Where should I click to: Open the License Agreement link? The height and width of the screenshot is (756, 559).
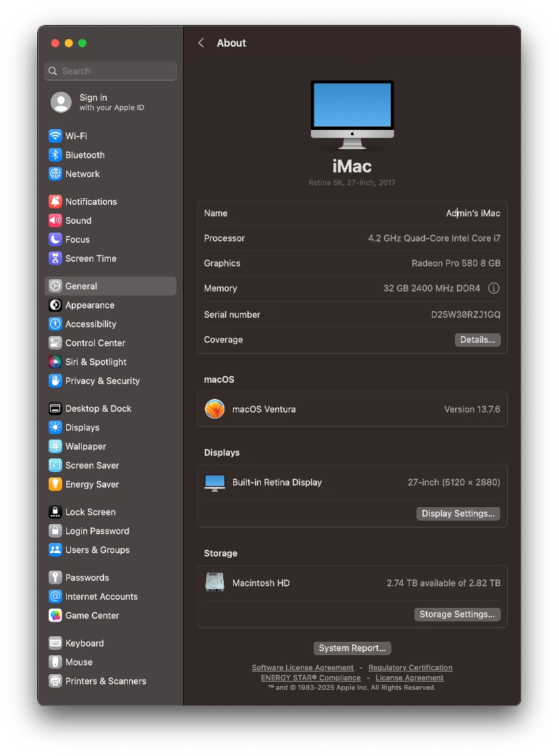410,678
